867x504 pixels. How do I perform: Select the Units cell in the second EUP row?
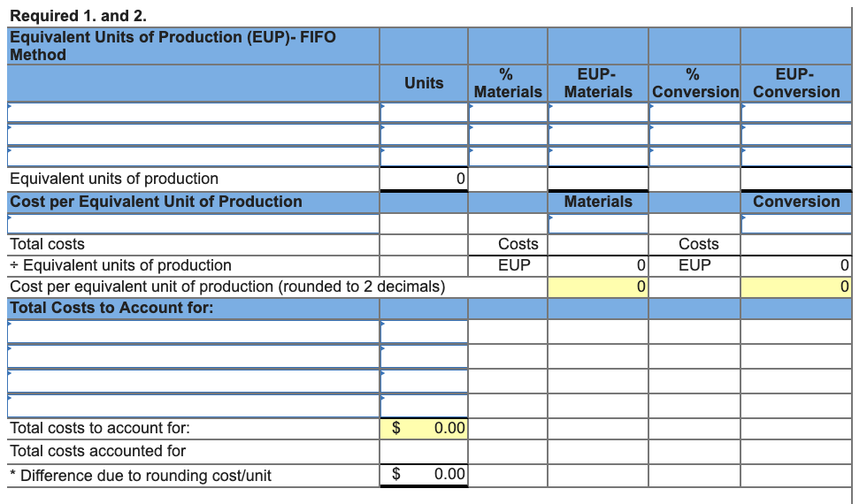coord(424,134)
